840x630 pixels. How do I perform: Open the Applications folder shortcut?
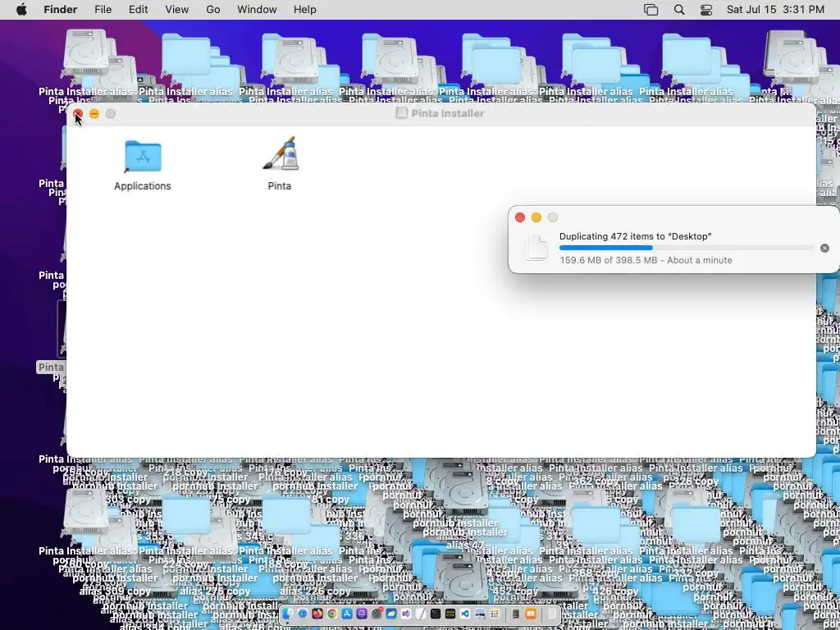pos(143,156)
